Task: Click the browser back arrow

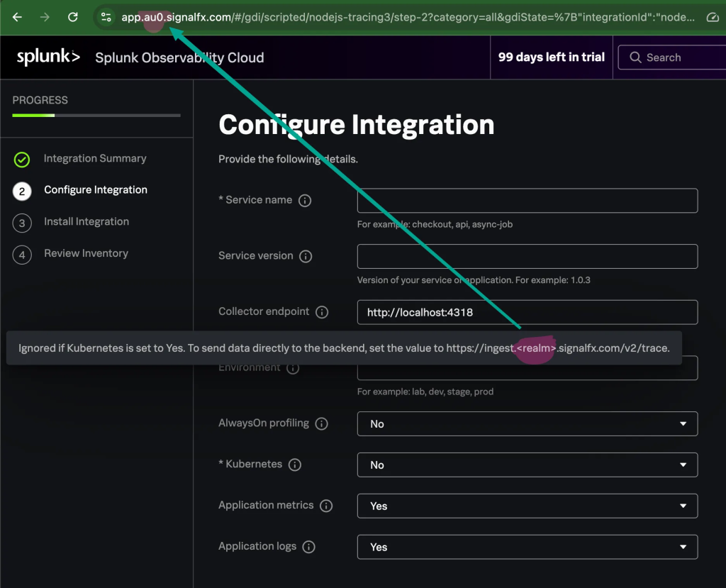Action: [x=18, y=17]
